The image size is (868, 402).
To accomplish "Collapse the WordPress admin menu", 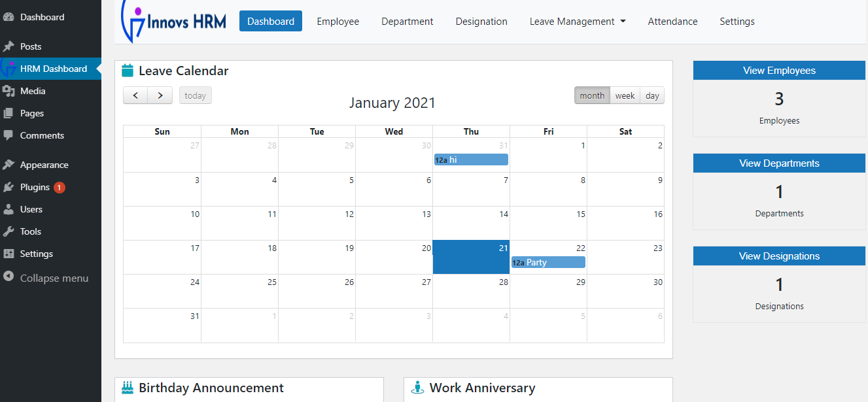I will pos(54,278).
